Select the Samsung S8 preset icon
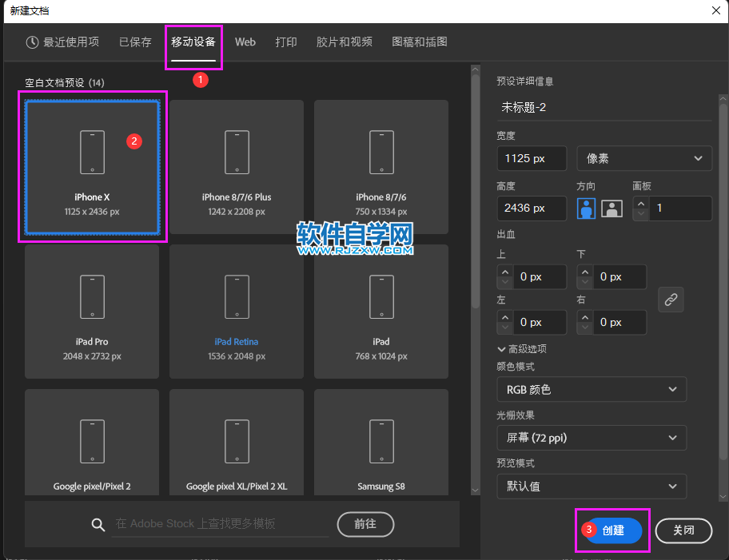 pos(381,441)
